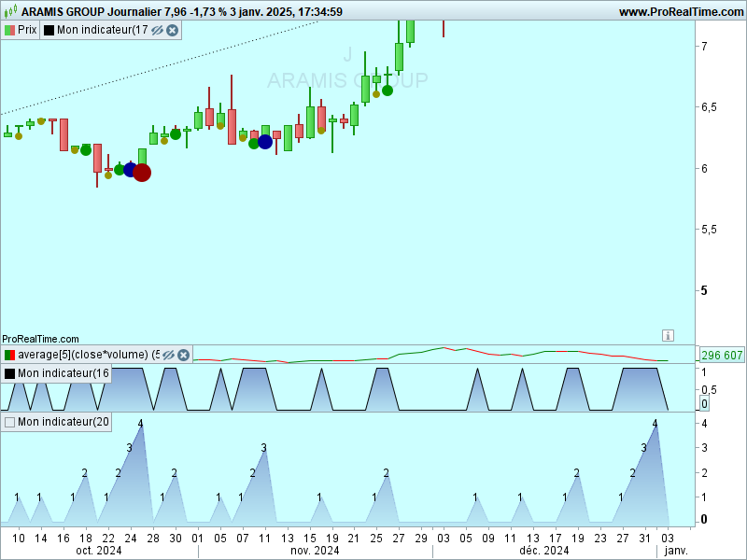The width and height of the screenshot is (747, 560).
Task: Click pale swatch of Mon indicateur(20
Action: [x=9, y=423]
